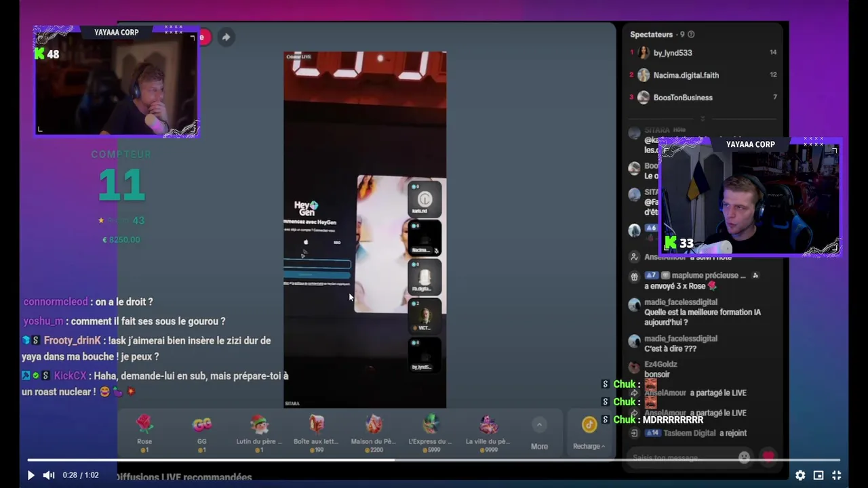Click yoshu_m's chat message
868x488 pixels.
[x=148, y=321]
